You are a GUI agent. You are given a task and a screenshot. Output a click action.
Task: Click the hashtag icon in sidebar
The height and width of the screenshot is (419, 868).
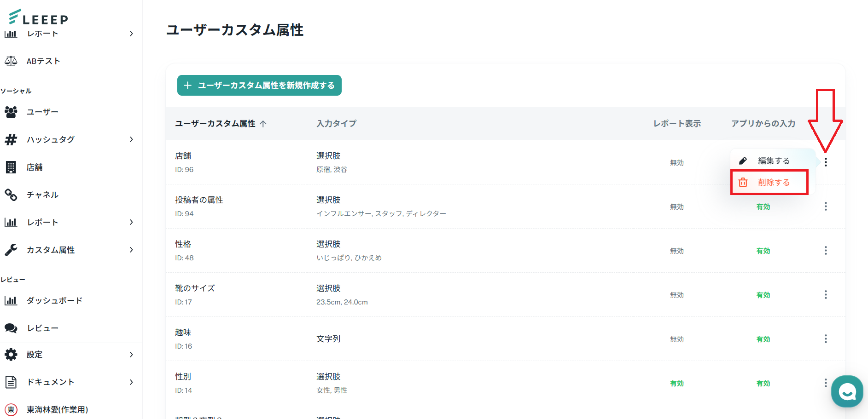tap(11, 139)
